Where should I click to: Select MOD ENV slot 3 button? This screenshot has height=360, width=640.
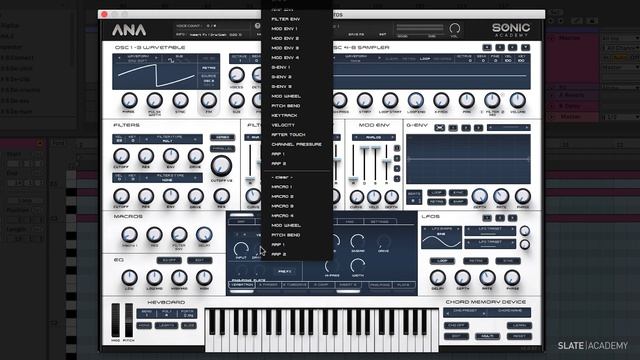coord(397,169)
